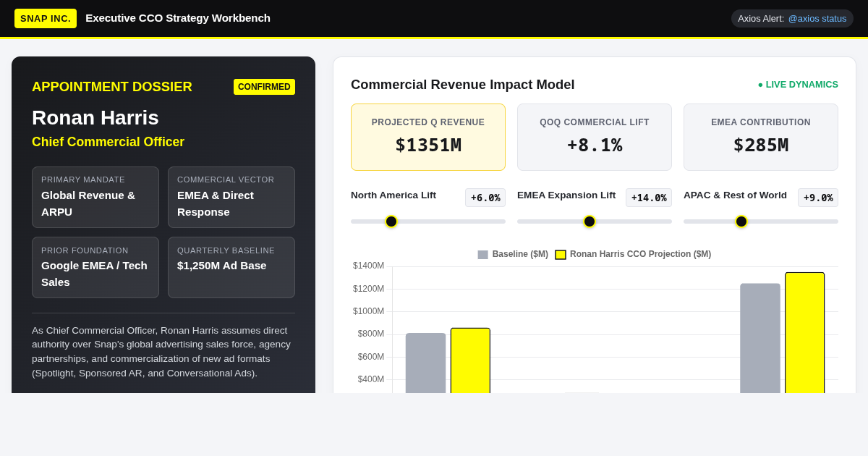The height and width of the screenshot is (456, 868).
Task: Click the +14.0% EMEA lift value
Action: (649, 198)
